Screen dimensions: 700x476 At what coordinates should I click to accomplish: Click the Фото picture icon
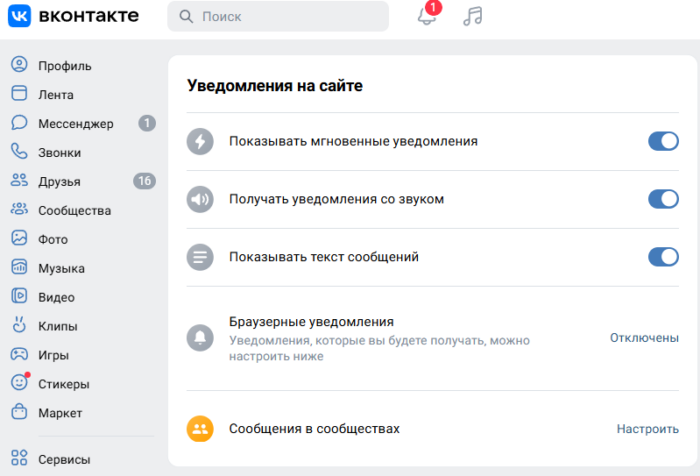pos(19,238)
